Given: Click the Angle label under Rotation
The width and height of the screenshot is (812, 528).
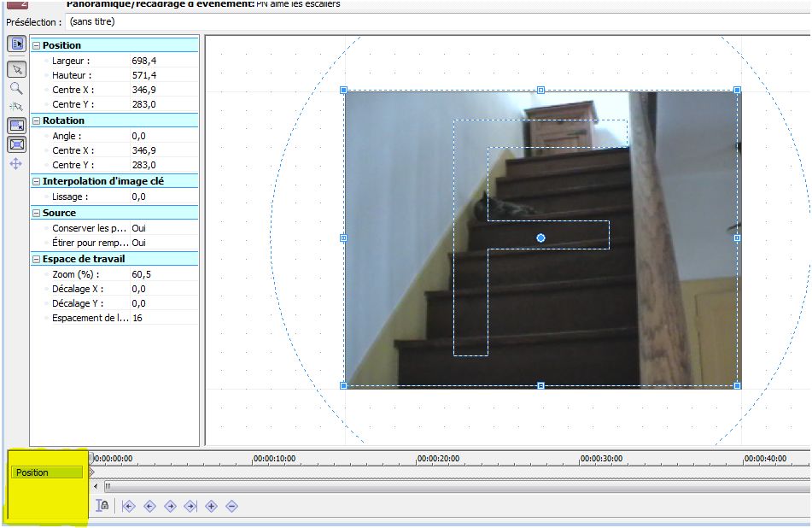Looking at the screenshot, I should pos(67,136).
